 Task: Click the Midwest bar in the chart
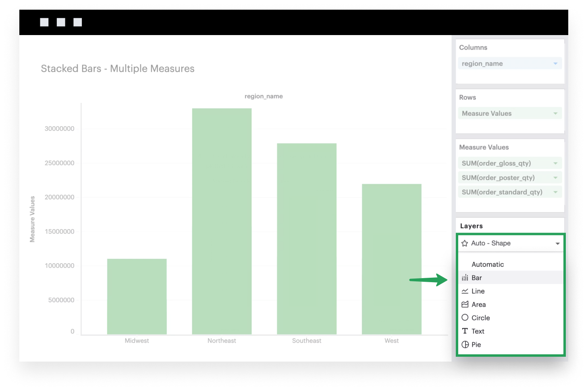137,296
